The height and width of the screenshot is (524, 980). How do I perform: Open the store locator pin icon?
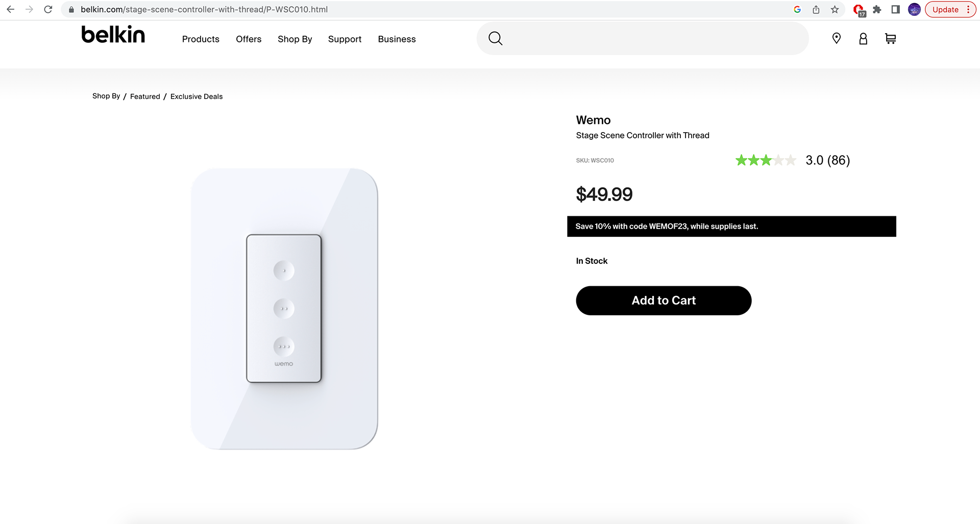click(836, 39)
